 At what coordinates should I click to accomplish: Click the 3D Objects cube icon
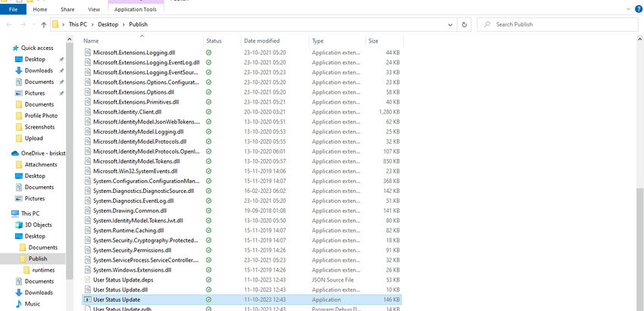(18, 225)
